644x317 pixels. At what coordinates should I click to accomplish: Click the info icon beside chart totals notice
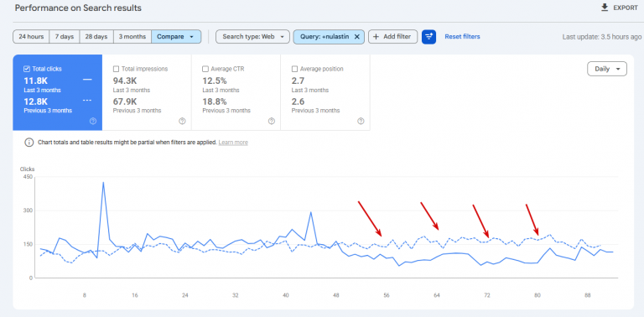29,143
